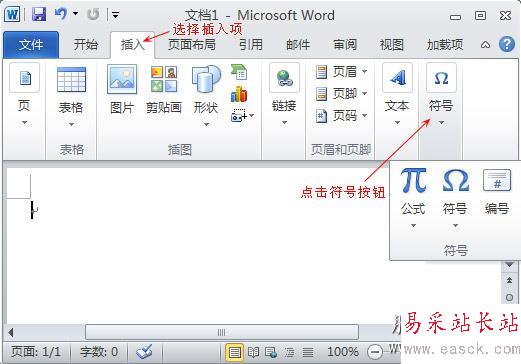521x364 pixels.
Task: Switch to the 审阅 tab
Action: pos(345,45)
